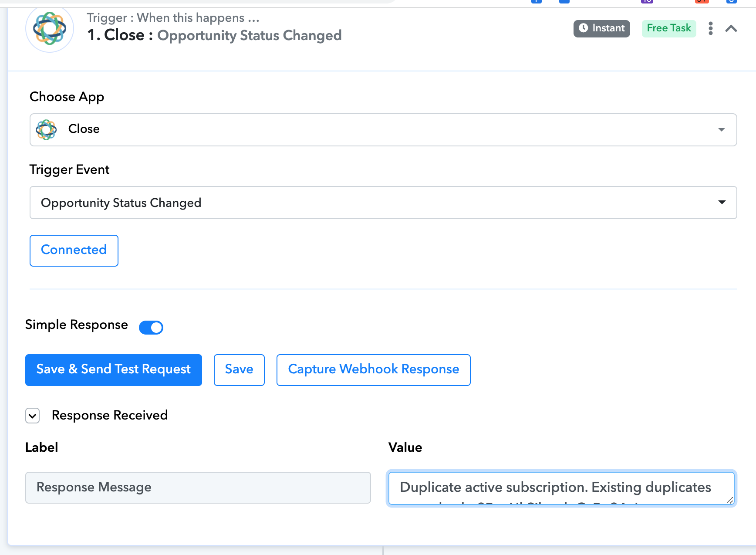Open the three-dot options menu

(x=711, y=29)
